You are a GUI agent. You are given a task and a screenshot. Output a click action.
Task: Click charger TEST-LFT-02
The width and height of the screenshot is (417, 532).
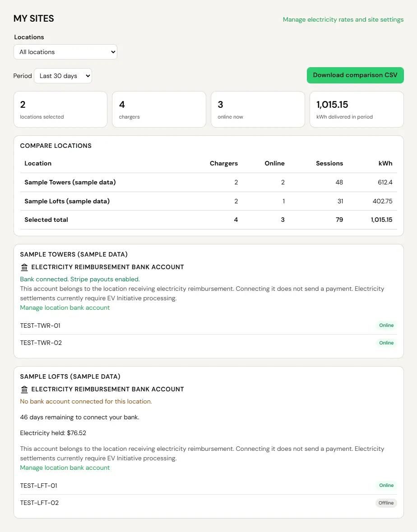[39, 503]
